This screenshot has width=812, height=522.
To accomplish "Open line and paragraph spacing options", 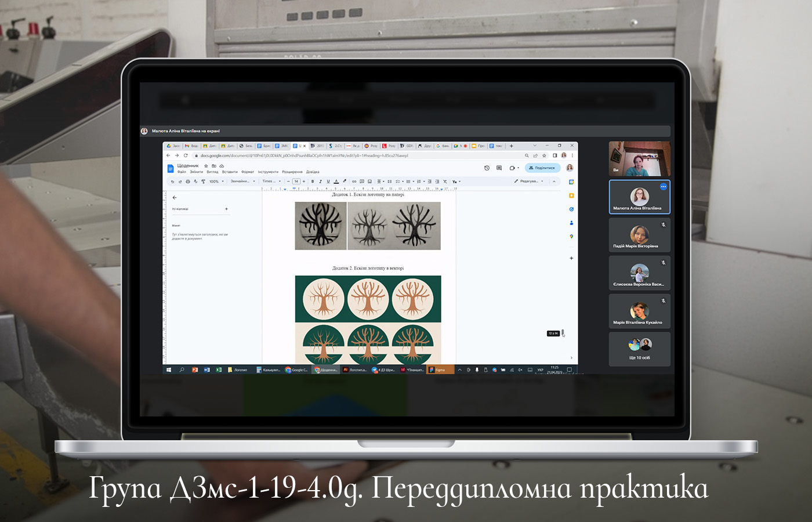I will click(x=390, y=182).
